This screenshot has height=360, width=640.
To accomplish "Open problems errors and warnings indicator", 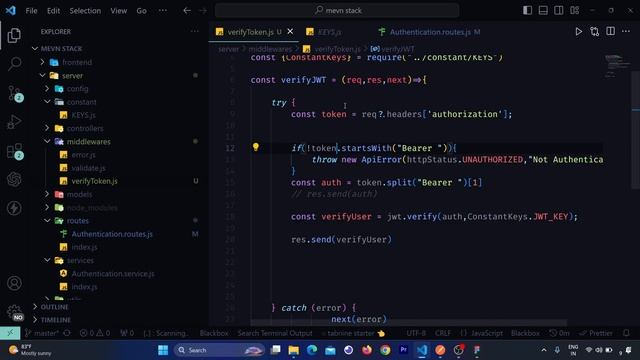I will (95, 333).
